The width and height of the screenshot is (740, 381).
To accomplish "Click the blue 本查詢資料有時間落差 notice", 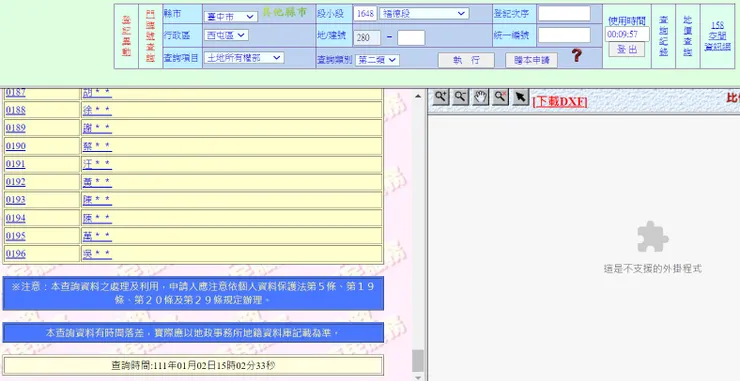I will point(193,333).
